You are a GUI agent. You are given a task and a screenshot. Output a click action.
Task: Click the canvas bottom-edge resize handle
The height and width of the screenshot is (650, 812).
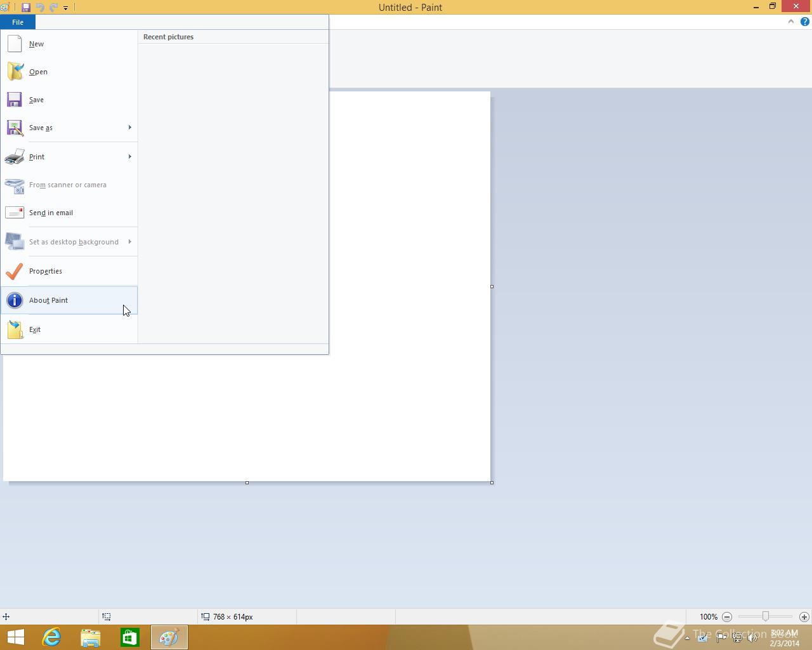pyautogui.click(x=247, y=482)
